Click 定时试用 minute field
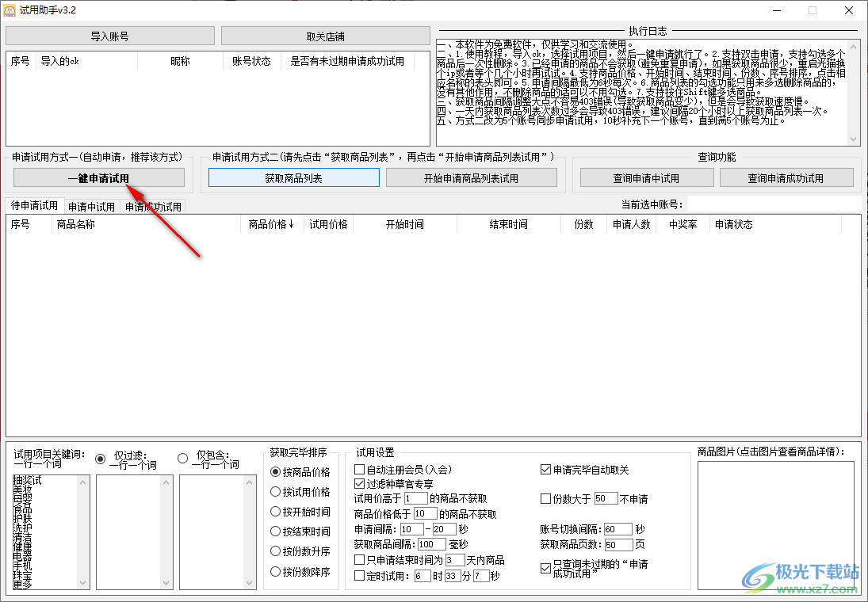 [x=452, y=576]
